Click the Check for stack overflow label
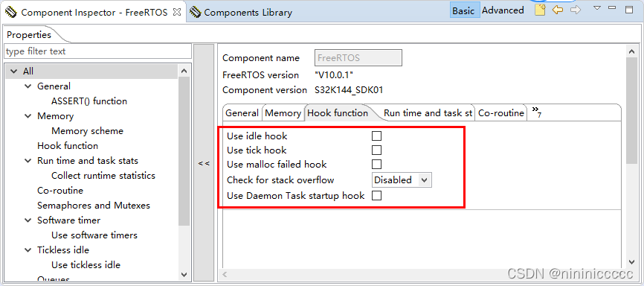Screen dimensions: 644x286 pyautogui.click(x=280, y=179)
